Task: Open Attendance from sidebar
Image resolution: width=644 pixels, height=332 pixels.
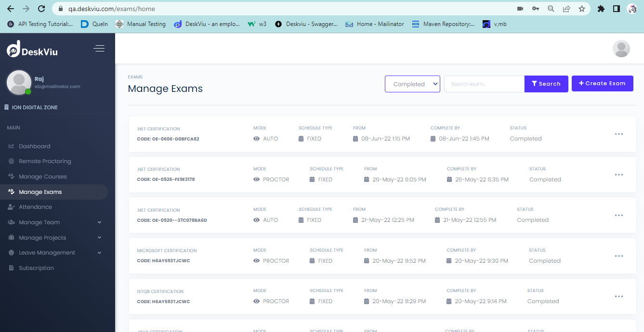Action: (x=35, y=207)
